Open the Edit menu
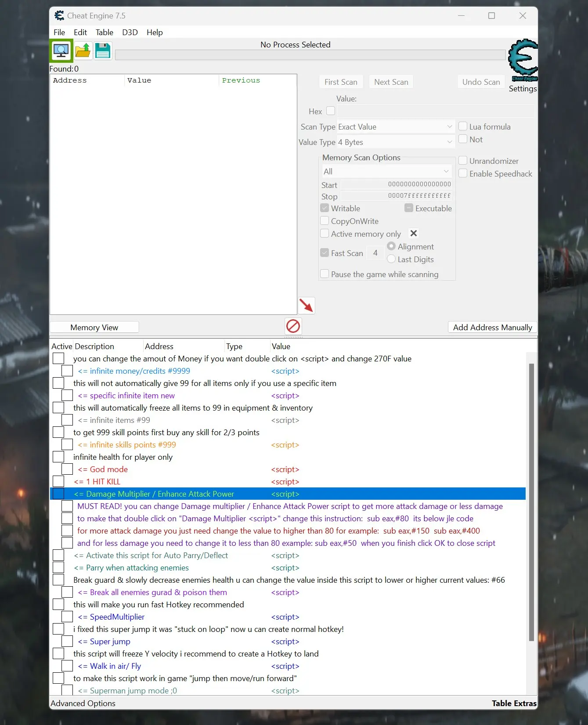The height and width of the screenshot is (725, 588). (x=80, y=32)
